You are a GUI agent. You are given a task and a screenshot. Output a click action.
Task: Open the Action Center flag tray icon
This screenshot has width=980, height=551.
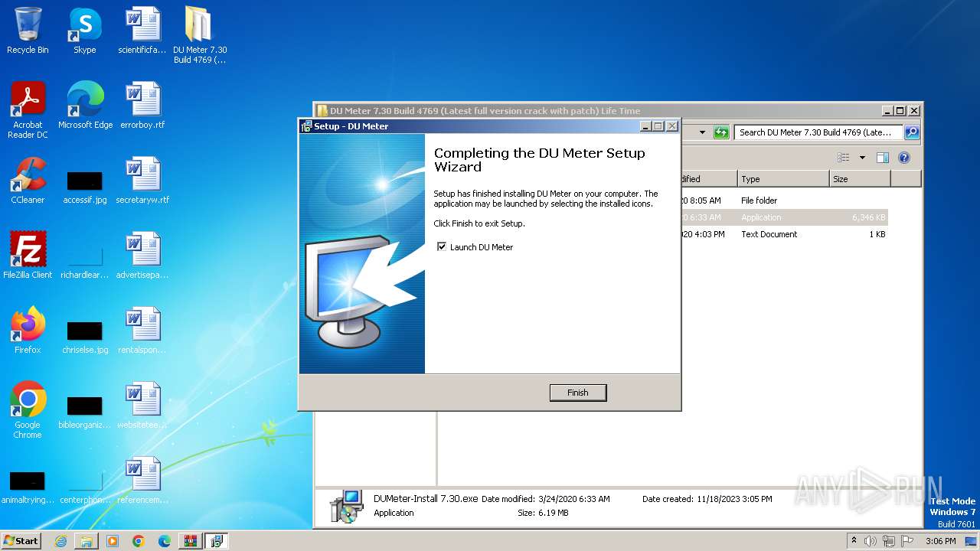click(906, 541)
